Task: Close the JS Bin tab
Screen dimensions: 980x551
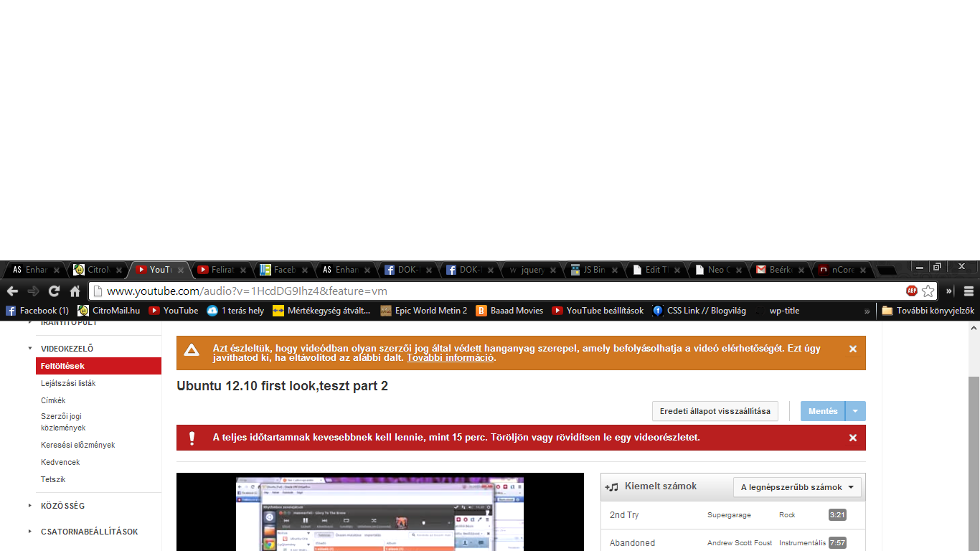Action: 616,270
